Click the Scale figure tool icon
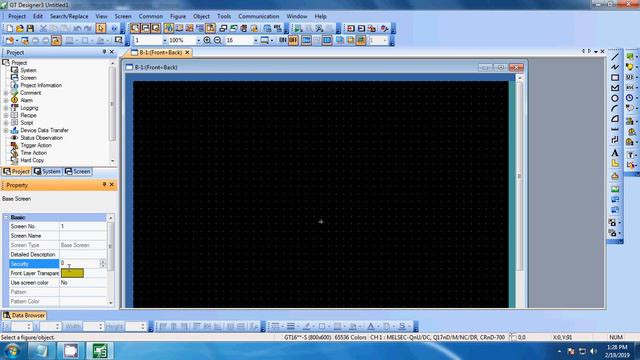Image resolution: width=640 pixels, height=360 pixels. click(615, 129)
